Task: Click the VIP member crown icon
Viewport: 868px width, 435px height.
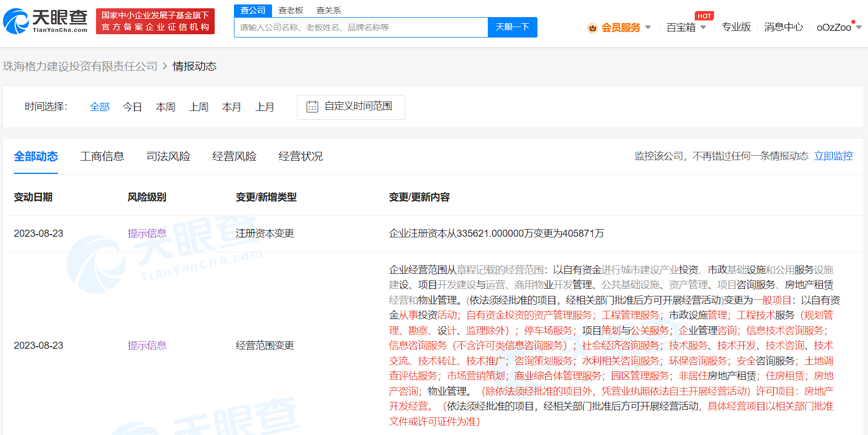Action: click(592, 28)
